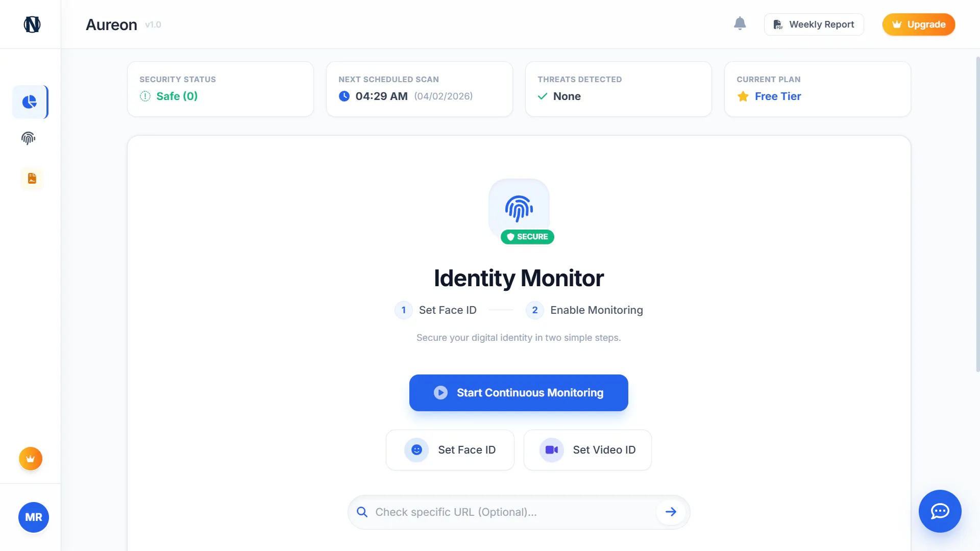This screenshot has width=980, height=551.
Task: Click the (04/02/2026) scan date
Action: 444,96
